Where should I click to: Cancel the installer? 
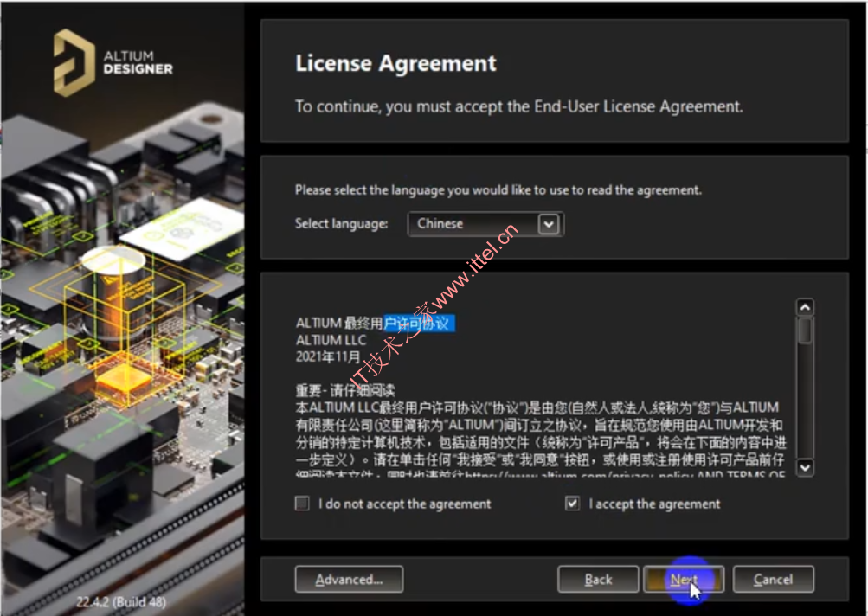(774, 580)
